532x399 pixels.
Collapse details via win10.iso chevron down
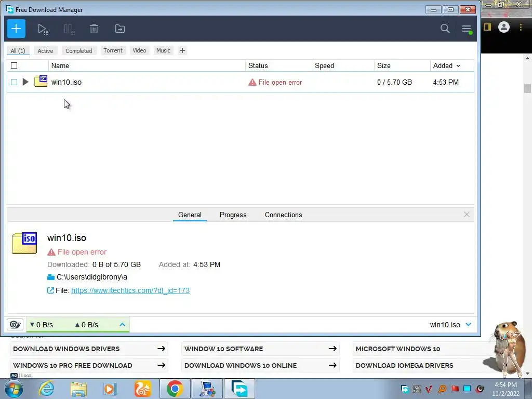click(469, 325)
